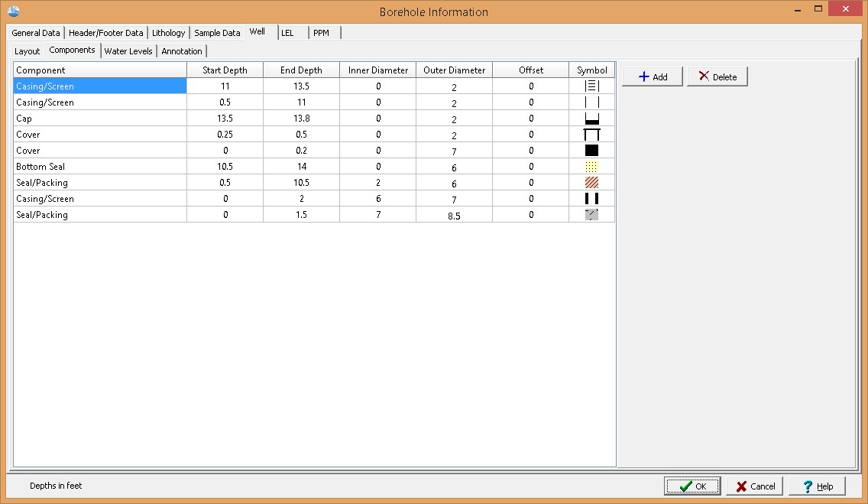Open the Water Levels sub-tab

click(x=128, y=51)
